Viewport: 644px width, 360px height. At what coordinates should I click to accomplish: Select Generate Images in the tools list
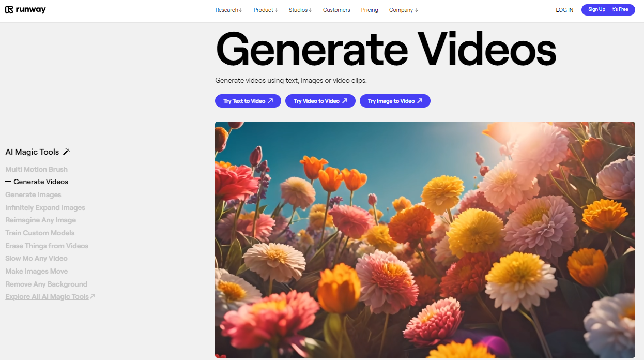click(x=33, y=194)
